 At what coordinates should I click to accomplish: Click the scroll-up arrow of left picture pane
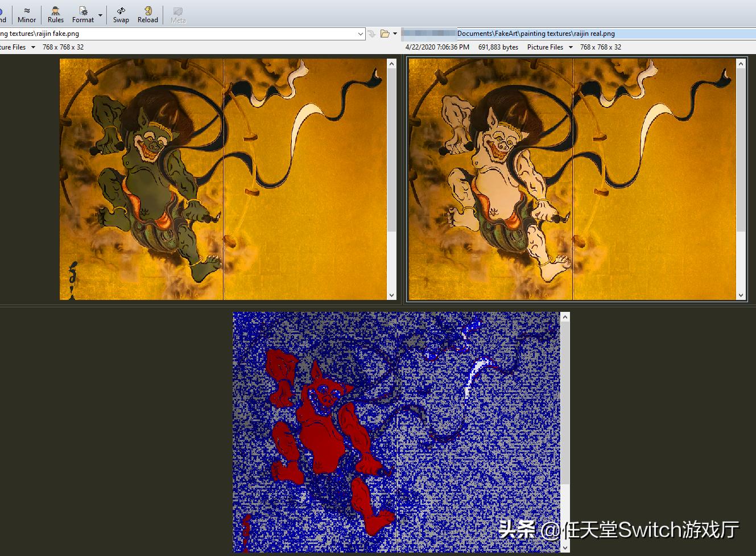coord(391,64)
